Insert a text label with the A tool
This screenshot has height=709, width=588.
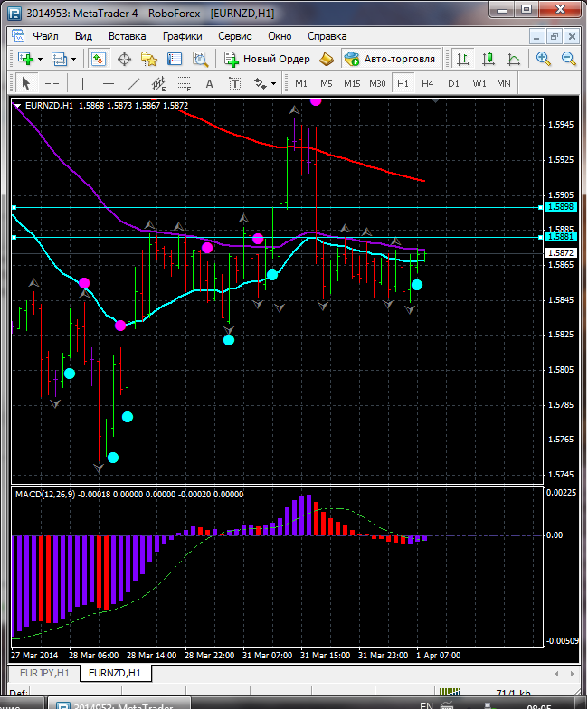coord(209,83)
